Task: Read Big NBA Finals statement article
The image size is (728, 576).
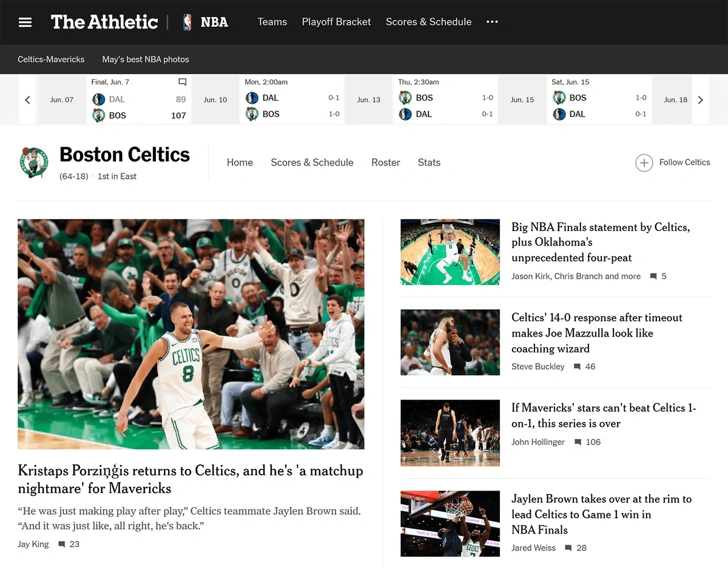Action: [x=601, y=243]
